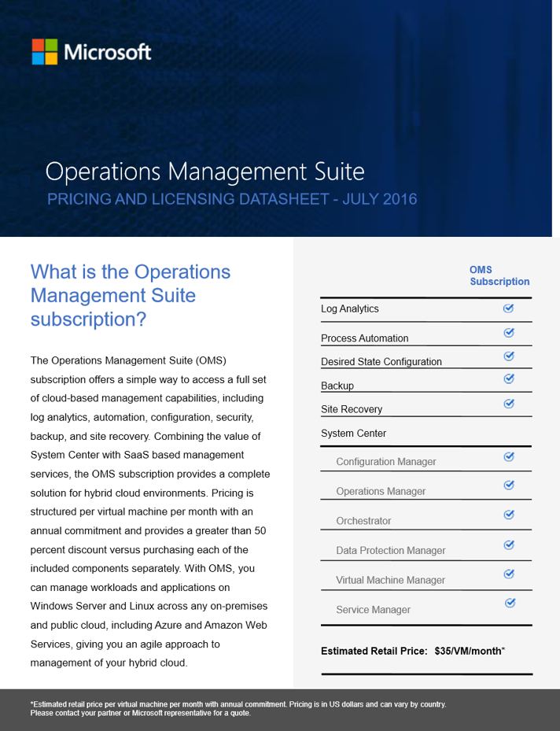
Task: Click the Service Manager label
Action: tap(373, 610)
